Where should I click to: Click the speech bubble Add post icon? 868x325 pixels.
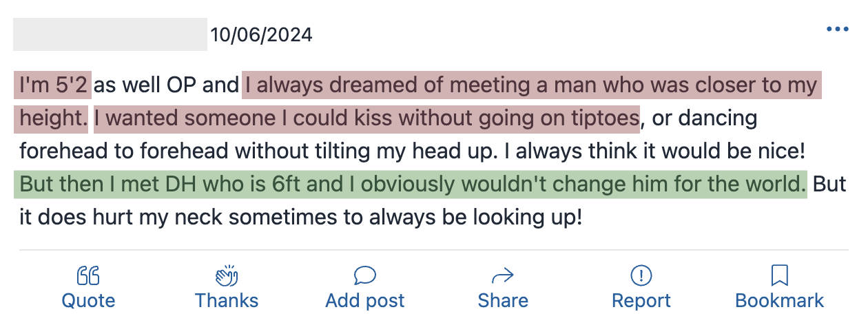coord(364,276)
